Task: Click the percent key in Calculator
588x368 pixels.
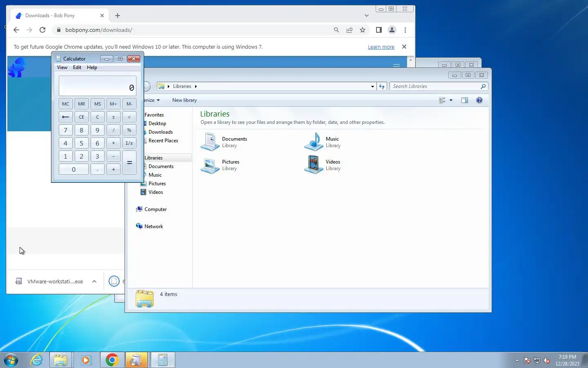Action: 129,130
